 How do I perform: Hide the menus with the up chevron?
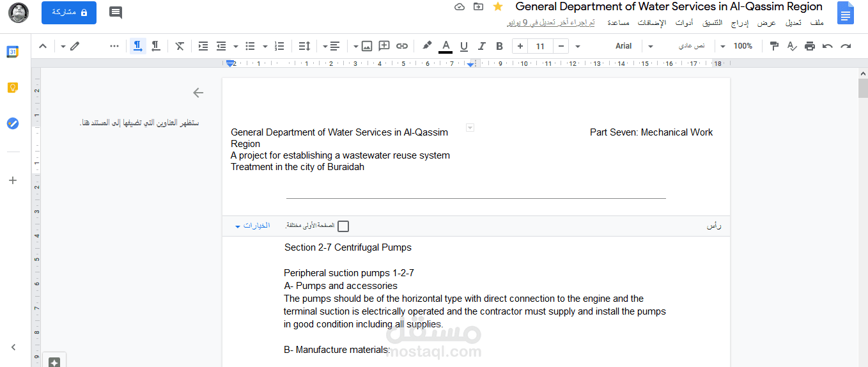[x=43, y=46]
